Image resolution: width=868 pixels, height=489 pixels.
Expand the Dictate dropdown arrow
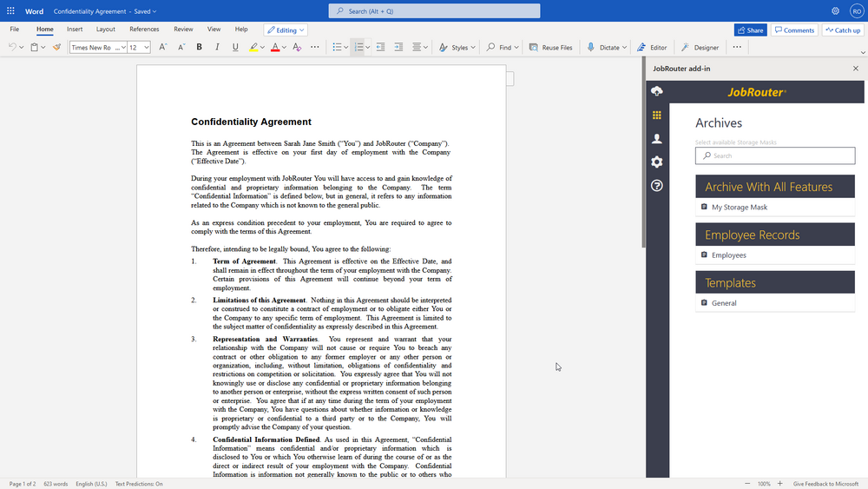pyautogui.click(x=624, y=48)
